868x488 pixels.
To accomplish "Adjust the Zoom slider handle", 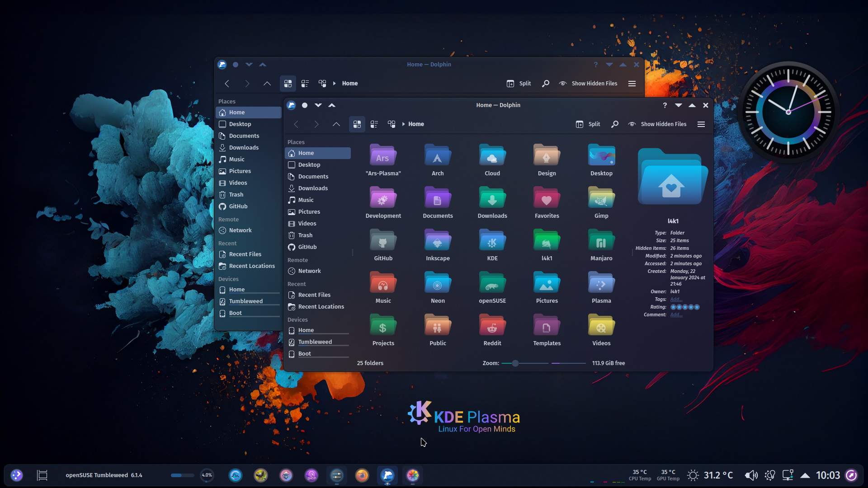I will click(515, 363).
